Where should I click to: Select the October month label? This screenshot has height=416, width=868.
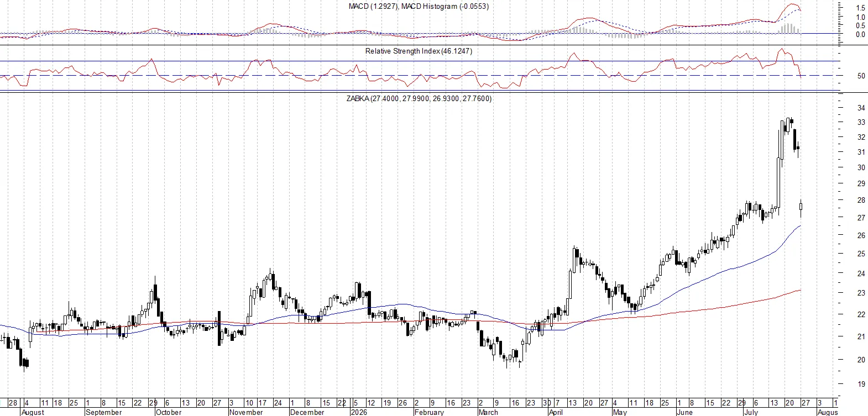[x=169, y=412]
